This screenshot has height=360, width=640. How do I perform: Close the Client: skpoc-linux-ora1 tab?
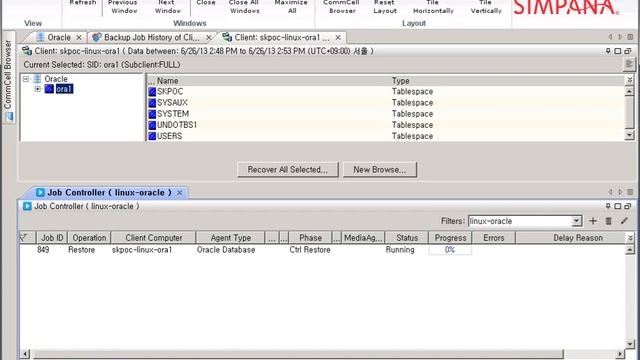(338, 38)
